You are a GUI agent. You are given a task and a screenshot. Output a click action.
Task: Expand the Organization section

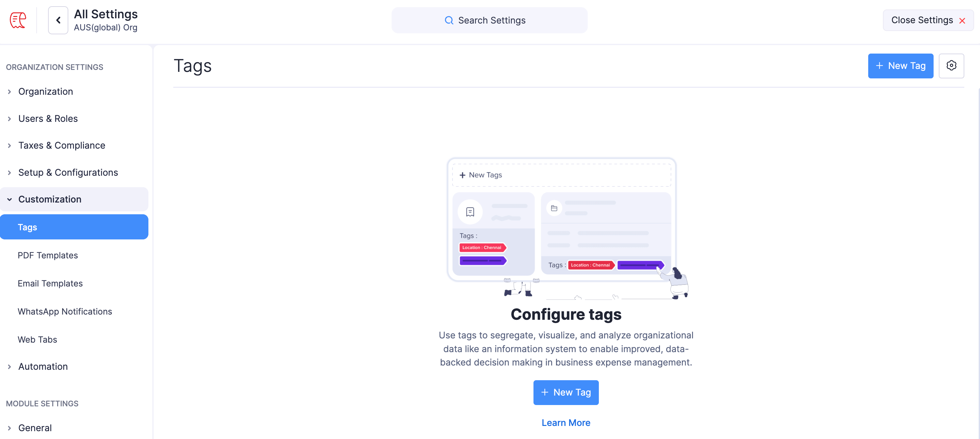click(46, 91)
